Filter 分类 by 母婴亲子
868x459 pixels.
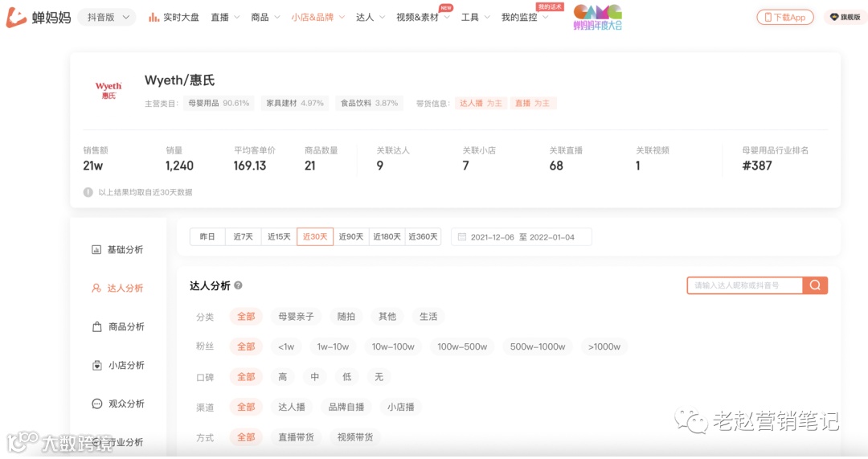[x=296, y=317]
